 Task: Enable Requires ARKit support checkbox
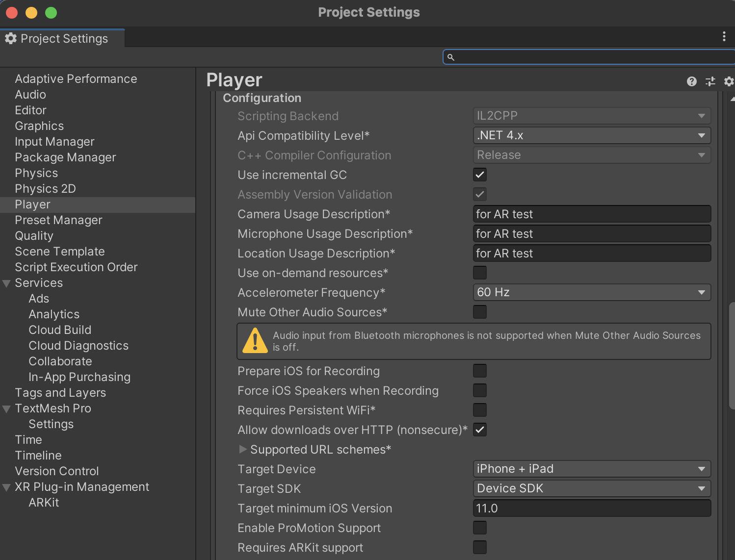click(479, 547)
